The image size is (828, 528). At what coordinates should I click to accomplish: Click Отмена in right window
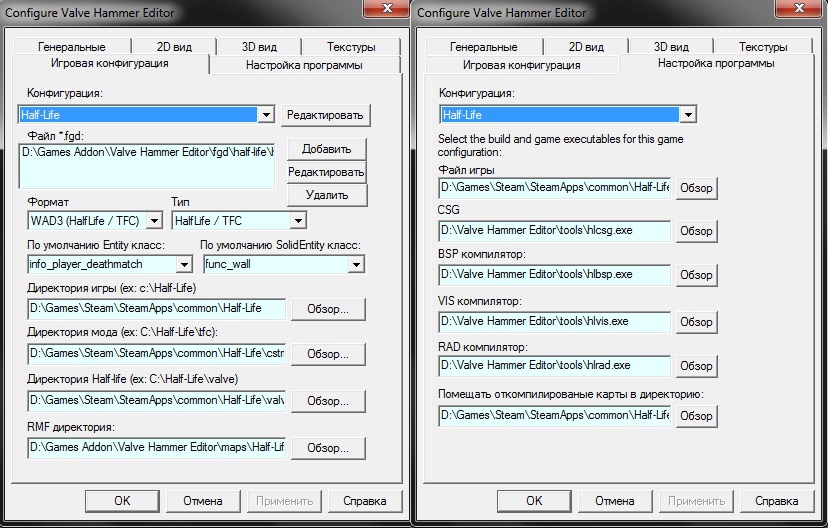615,501
